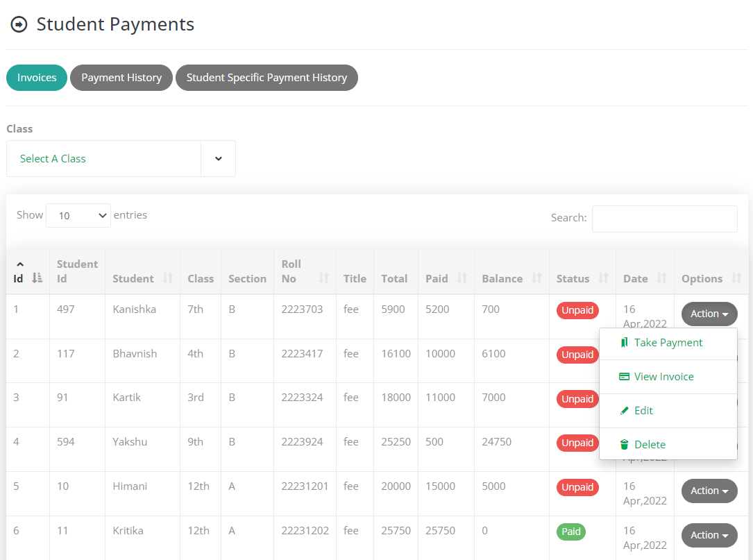Click the Edit pencil icon
The height and width of the screenshot is (560, 753).
(625, 410)
